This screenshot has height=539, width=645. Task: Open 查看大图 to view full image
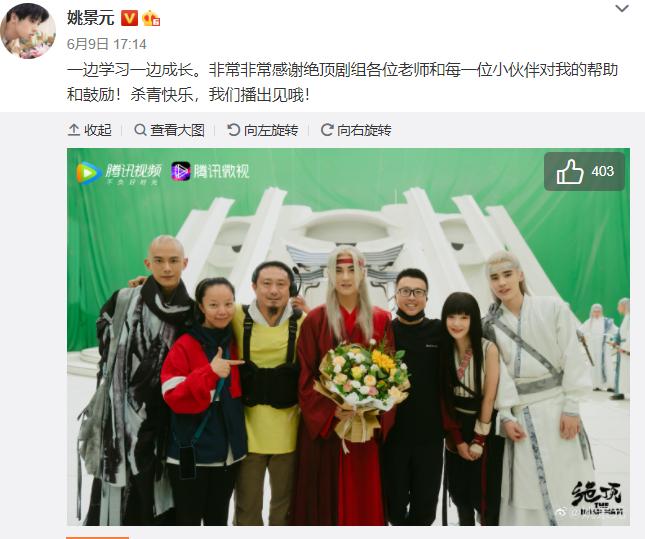pyautogui.click(x=169, y=130)
